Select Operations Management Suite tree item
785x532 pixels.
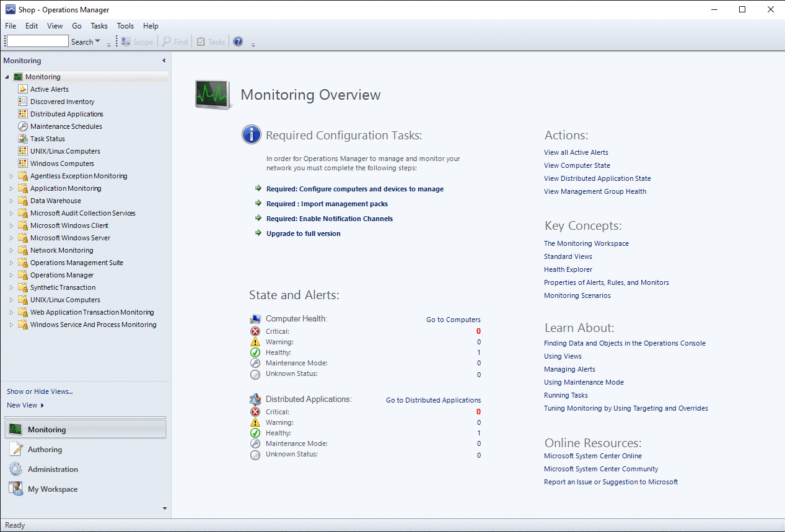pos(77,263)
